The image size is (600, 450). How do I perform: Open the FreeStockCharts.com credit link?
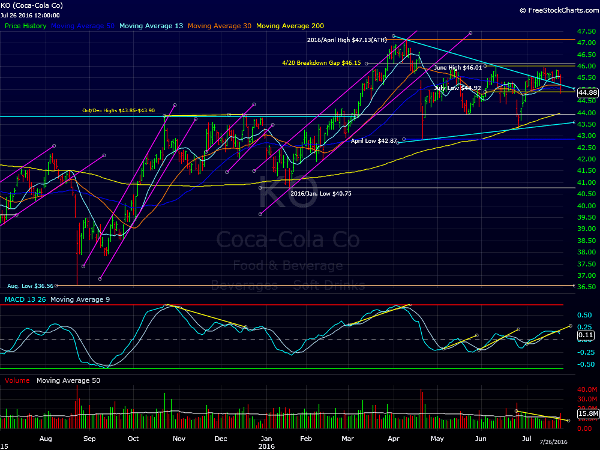point(559,10)
